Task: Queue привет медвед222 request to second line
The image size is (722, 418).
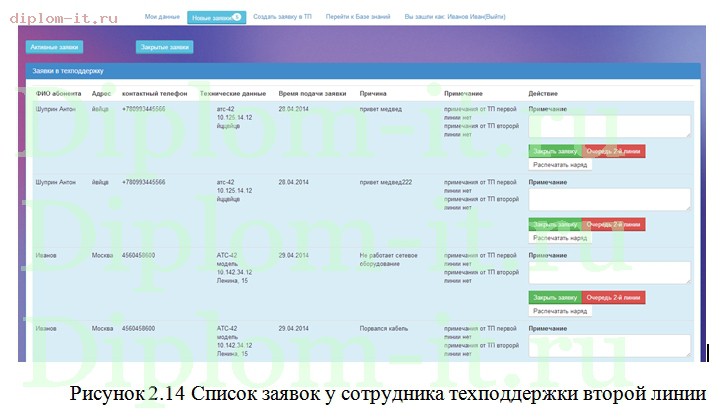Action: [x=613, y=225]
